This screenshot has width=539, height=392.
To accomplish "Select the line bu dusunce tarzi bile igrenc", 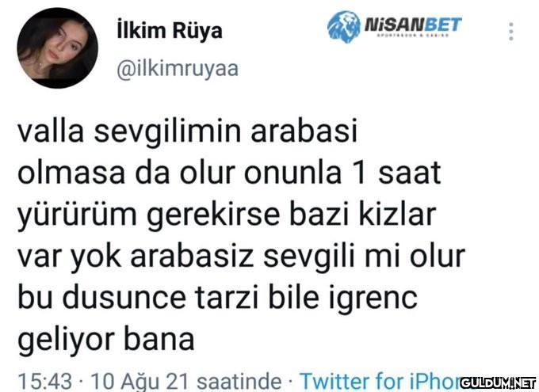I will tap(217, 299).
